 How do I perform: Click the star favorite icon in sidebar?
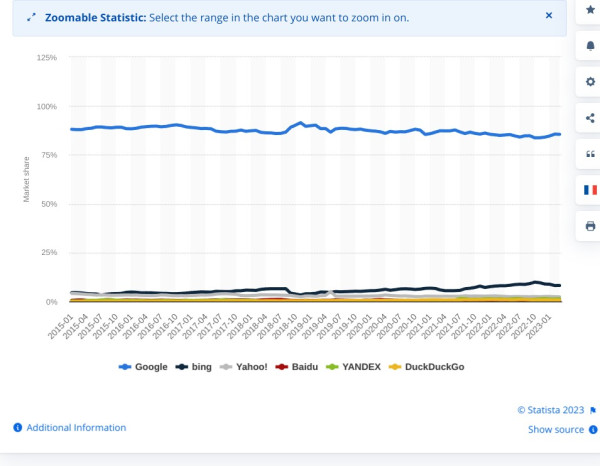click(590, 10)
